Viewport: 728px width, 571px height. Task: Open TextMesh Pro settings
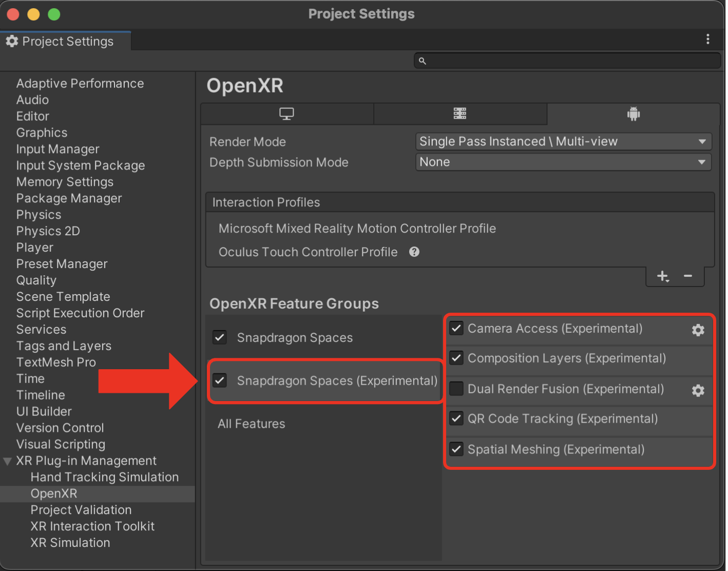point(56,363)
